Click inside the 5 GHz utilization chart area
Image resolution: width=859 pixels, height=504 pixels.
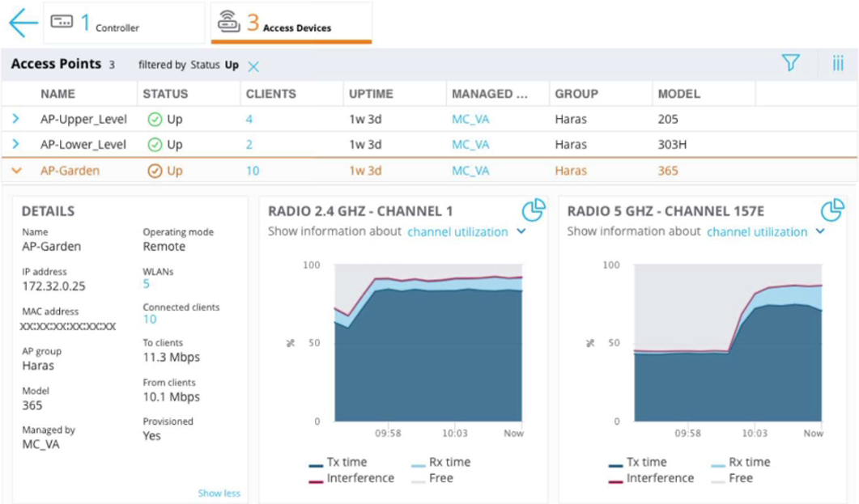coord(728,343)
